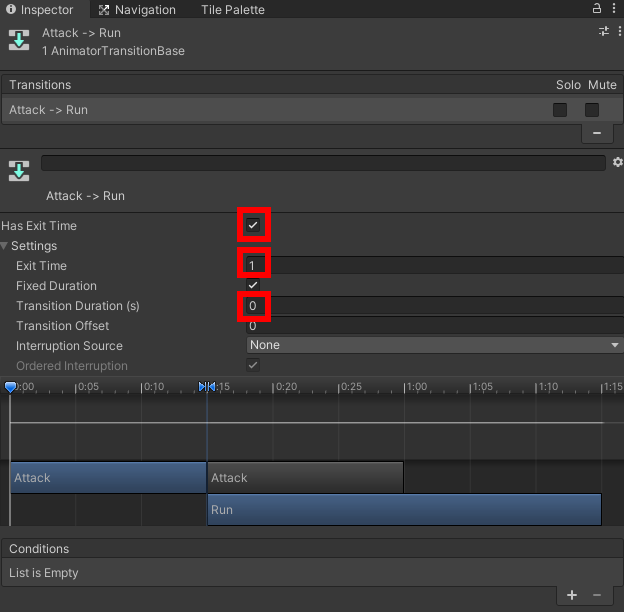This screenshot has width=624, height=612.
Task: Remove a condition with the minus button
Action: [597, 595]
